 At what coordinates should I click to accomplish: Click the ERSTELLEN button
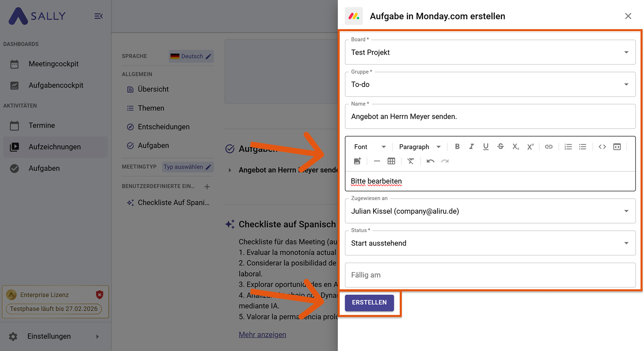[x=369, y=302]
